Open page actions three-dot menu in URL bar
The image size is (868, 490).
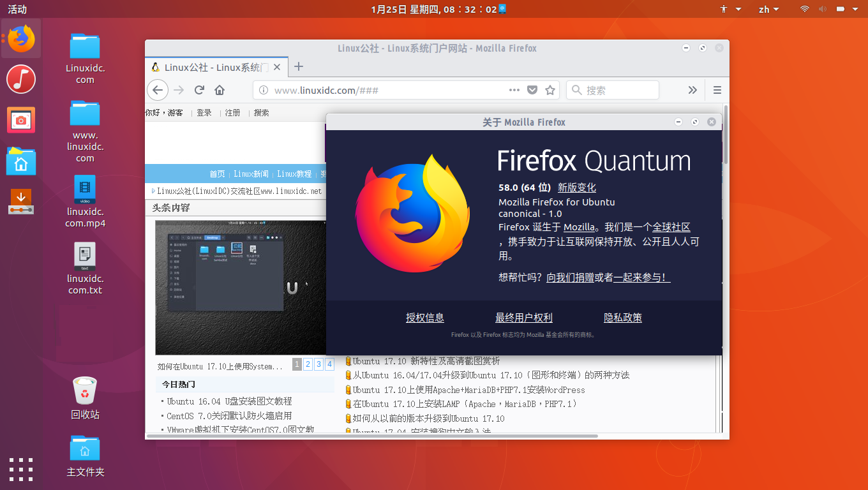514,90
